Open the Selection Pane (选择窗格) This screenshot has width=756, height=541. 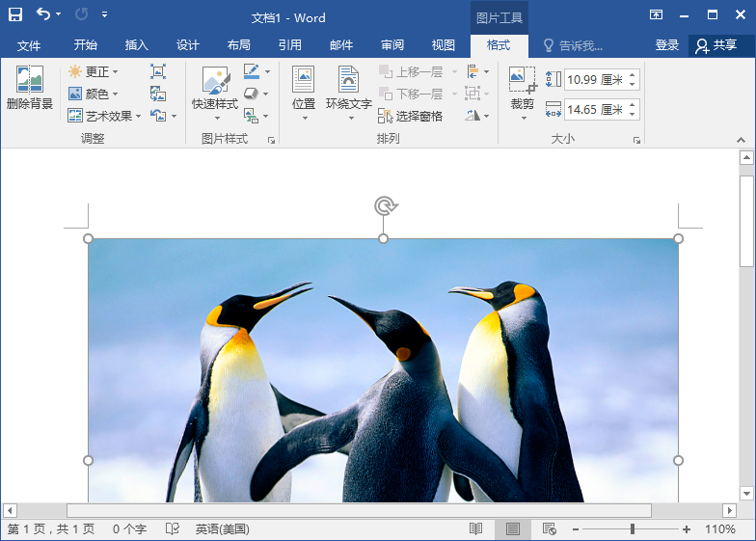(x=411, y=117)
